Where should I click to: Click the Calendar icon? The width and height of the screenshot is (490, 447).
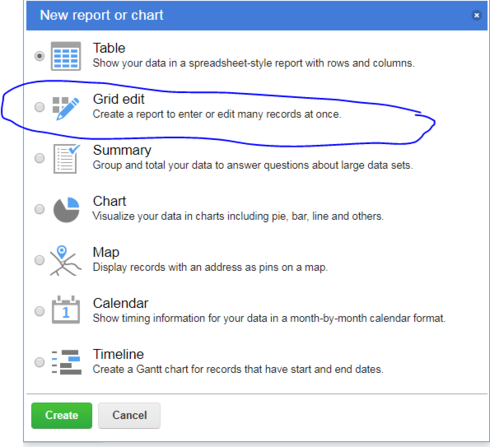click(66, 310)
